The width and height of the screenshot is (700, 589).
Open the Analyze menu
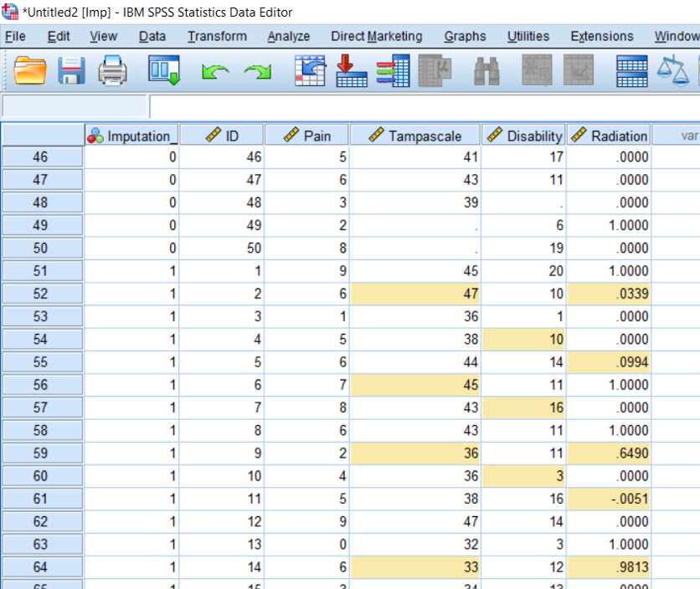(x=288, y=36)
